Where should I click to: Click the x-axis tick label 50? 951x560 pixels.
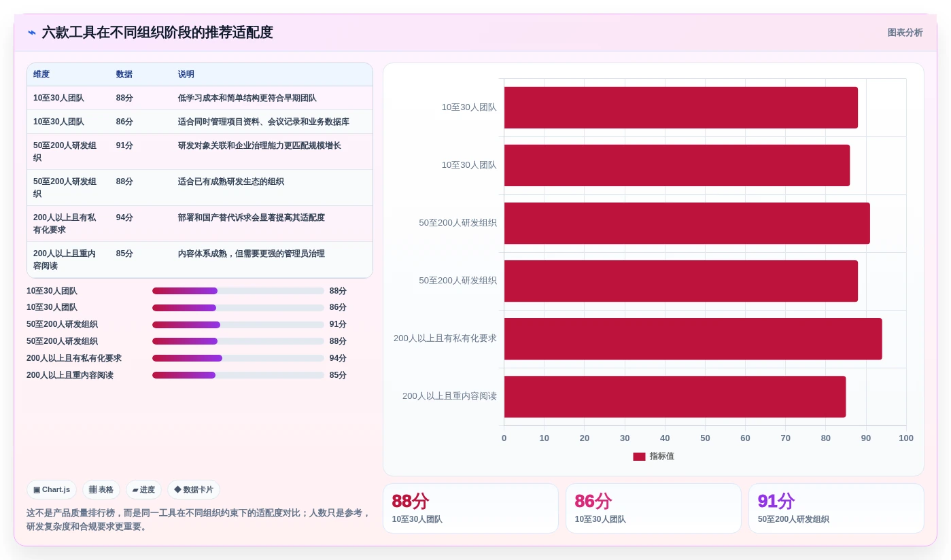tap(705, 438)
